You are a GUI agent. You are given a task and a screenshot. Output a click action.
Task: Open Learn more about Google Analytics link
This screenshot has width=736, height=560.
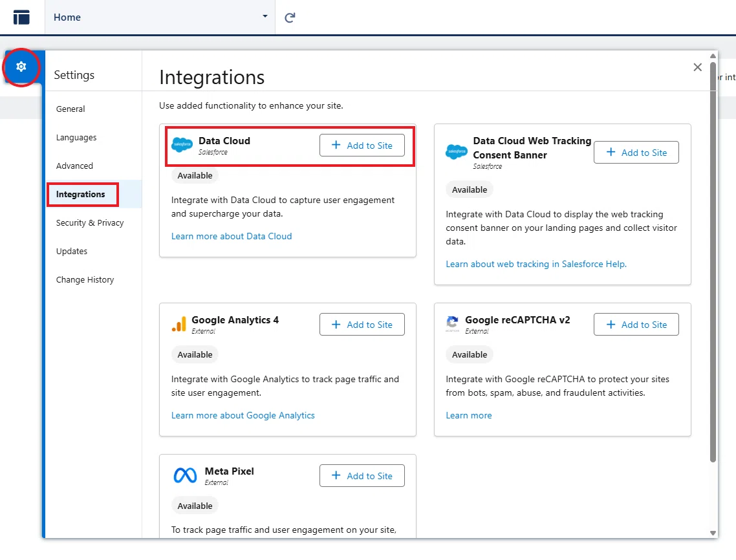coord(243,415)
